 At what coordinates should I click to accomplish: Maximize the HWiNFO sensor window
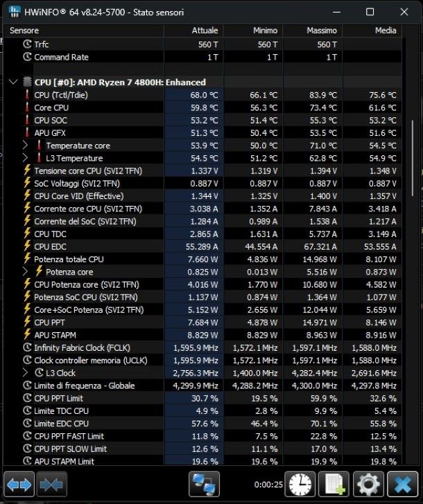tap(370, 12)
